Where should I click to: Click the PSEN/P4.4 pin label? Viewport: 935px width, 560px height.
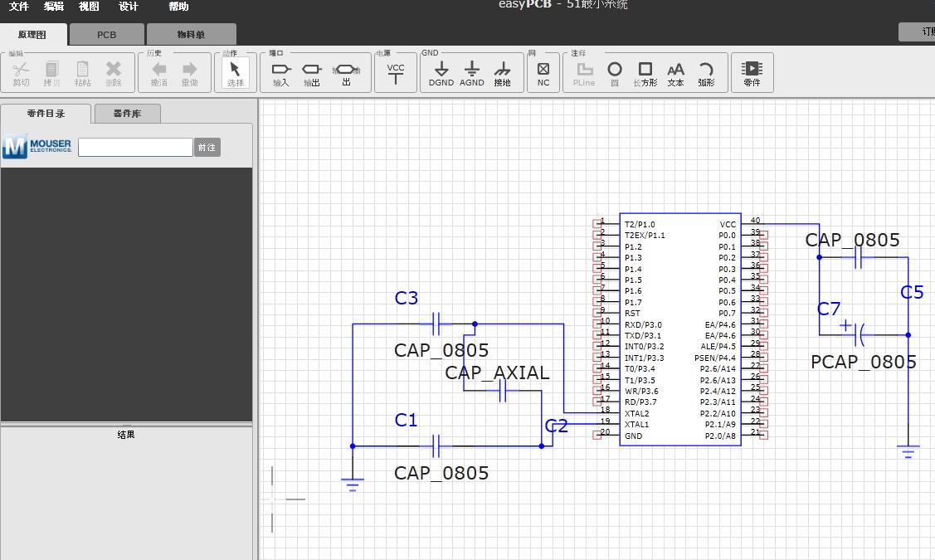(x=715, y=358)
